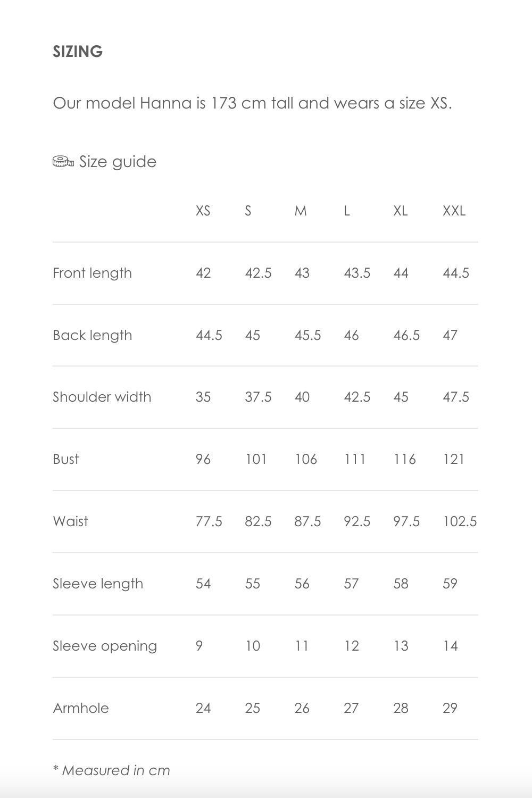This screenshot has height=798, width=532.
Task: Click the Bust row label
Action: [66, 459]
